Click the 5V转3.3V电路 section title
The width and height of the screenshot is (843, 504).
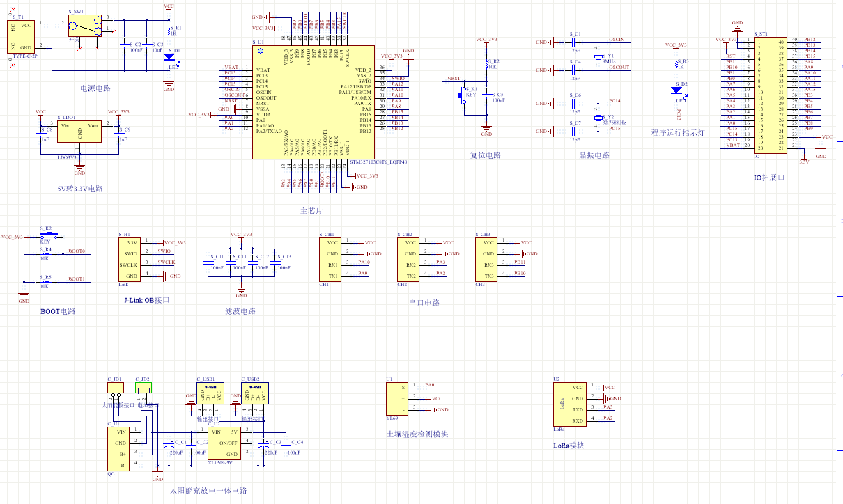click(80, 189)
